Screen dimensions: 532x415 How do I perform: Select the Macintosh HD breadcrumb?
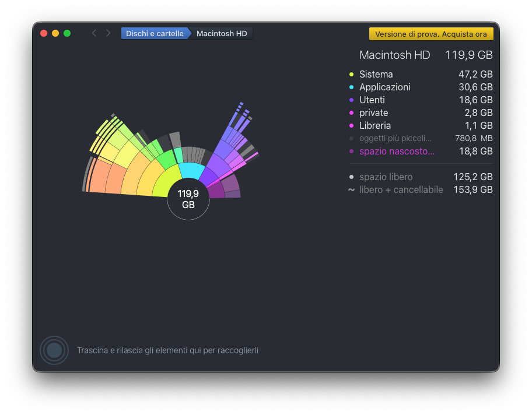[x=222, y=34]
